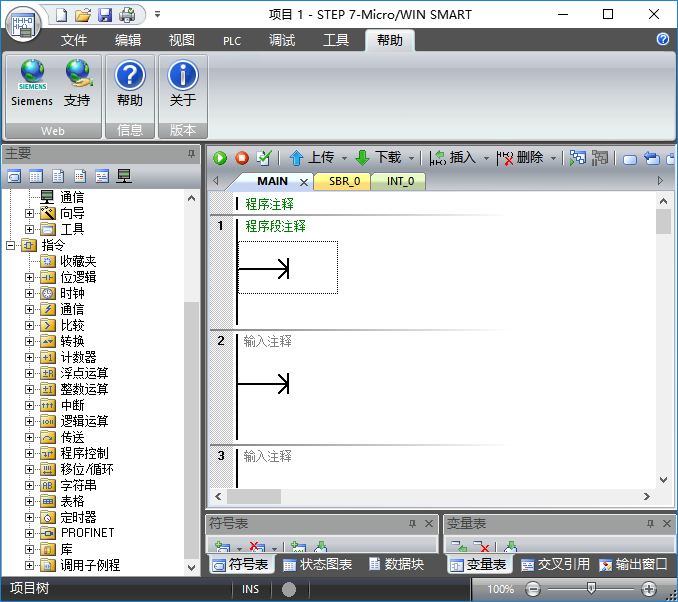Click the 上传 upload button

311,158
